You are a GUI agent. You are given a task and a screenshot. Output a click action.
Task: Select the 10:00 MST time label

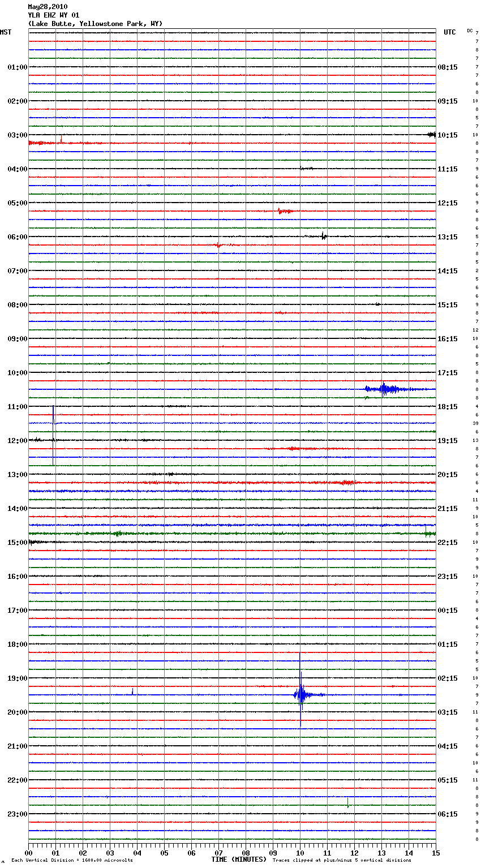(x=17, y=373)
